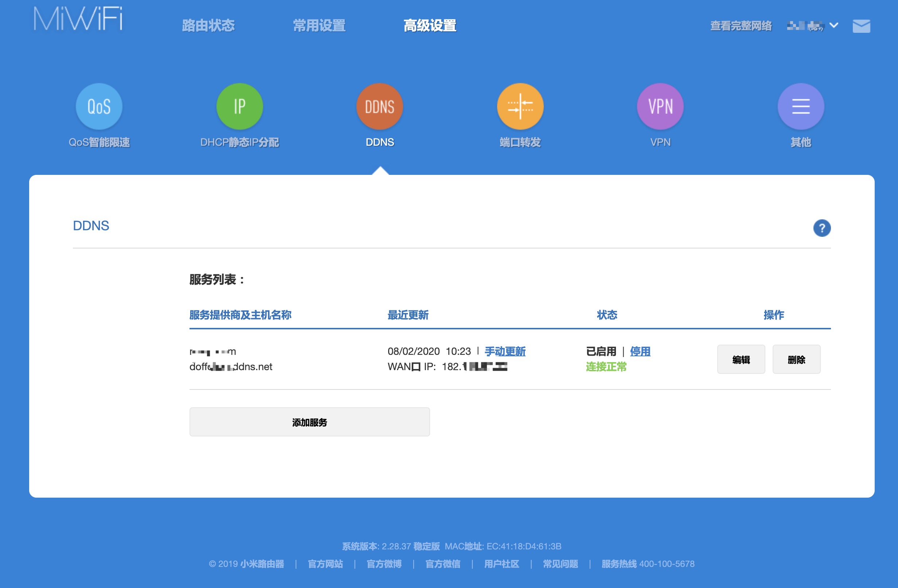Switch to 路由状态 tab
The image size is (898, 588).
coord(208,25)
